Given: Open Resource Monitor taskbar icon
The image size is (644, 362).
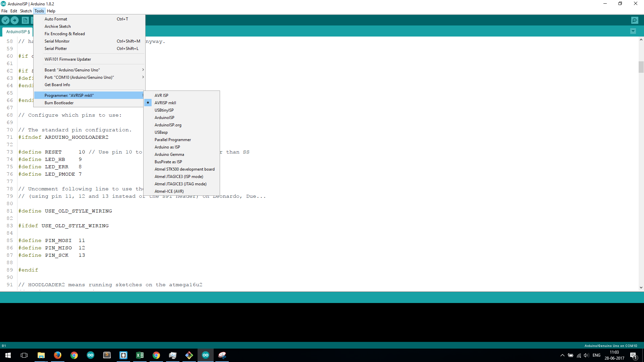Looking at the screenshot, I should 172,355.
